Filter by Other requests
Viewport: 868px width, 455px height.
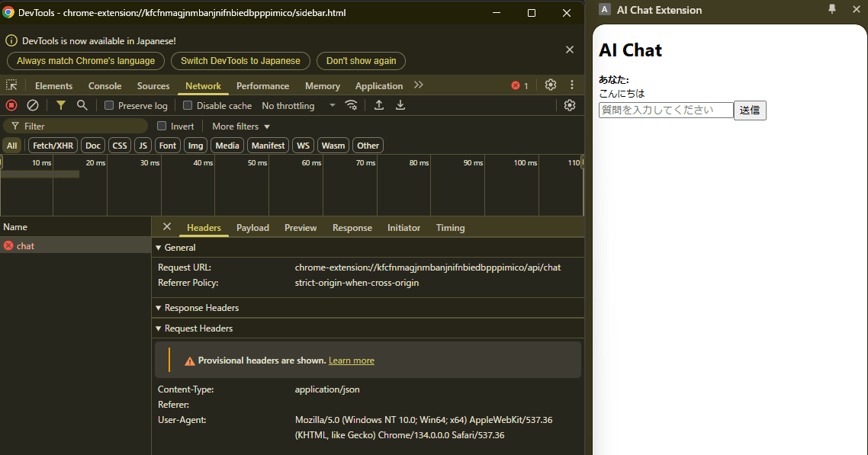[368, 146]
